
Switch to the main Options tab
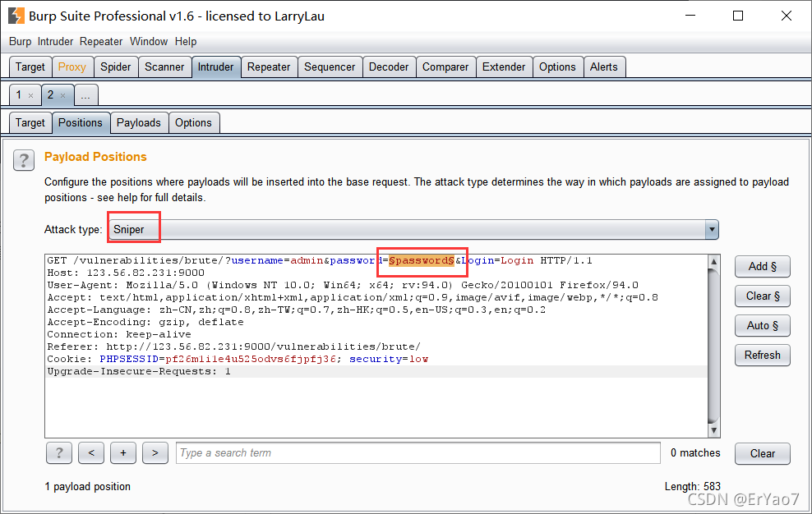(557, 67)
